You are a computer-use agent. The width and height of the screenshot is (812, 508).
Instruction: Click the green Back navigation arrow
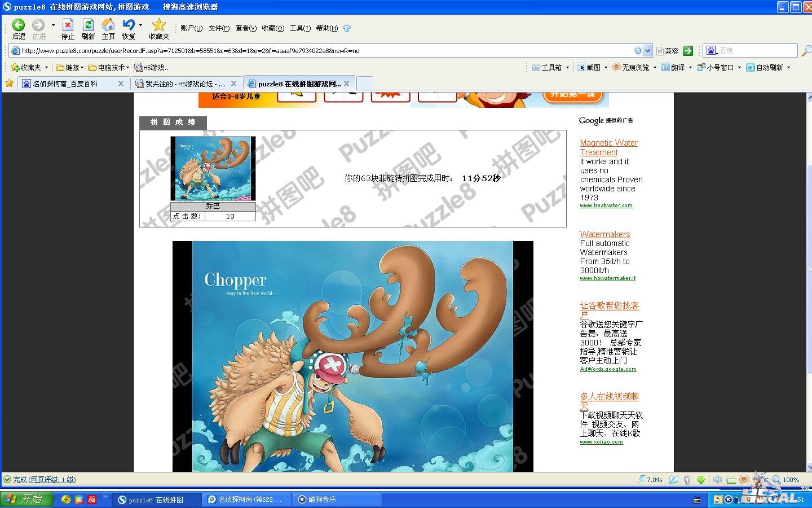click(19, 25)
